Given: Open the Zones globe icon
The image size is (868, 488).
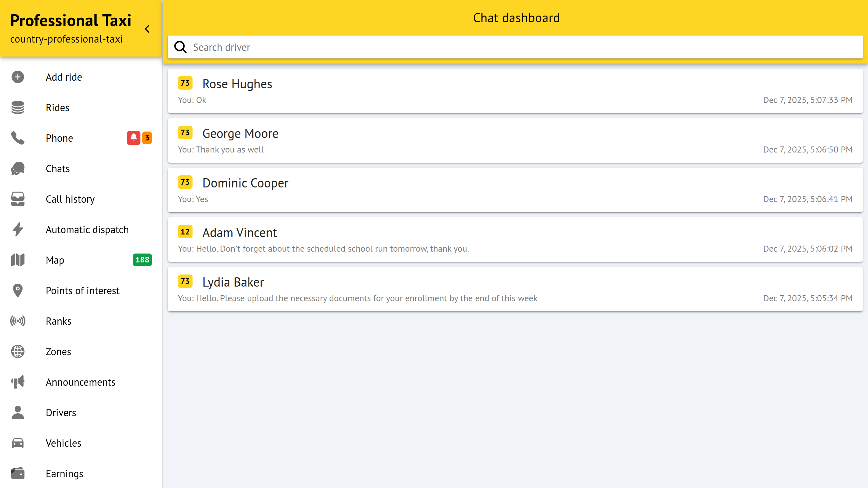Looking at the screenshot, I should 17,351.
